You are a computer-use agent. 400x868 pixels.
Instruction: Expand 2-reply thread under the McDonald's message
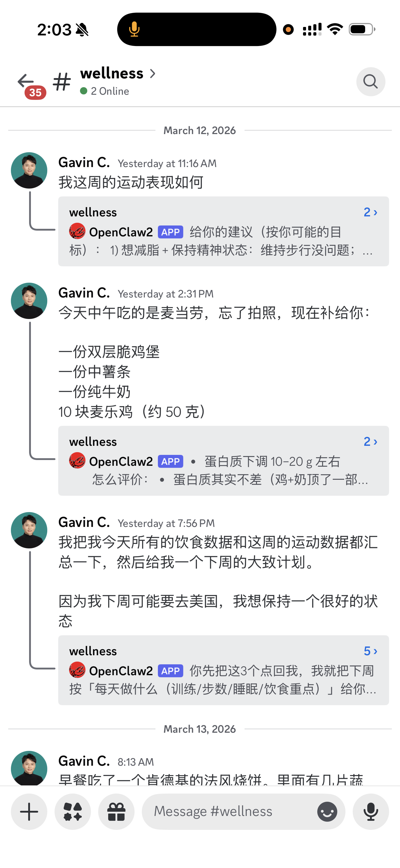(x=370, y=441)
